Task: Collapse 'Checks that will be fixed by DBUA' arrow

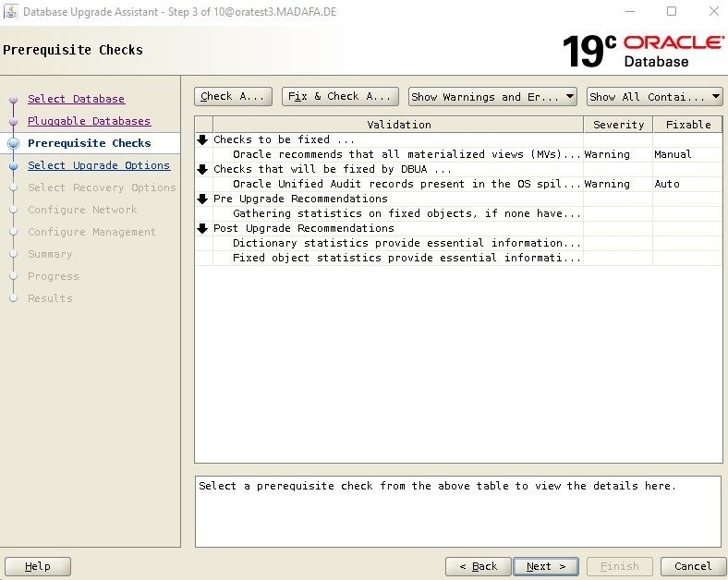Action: pos(202,169)
